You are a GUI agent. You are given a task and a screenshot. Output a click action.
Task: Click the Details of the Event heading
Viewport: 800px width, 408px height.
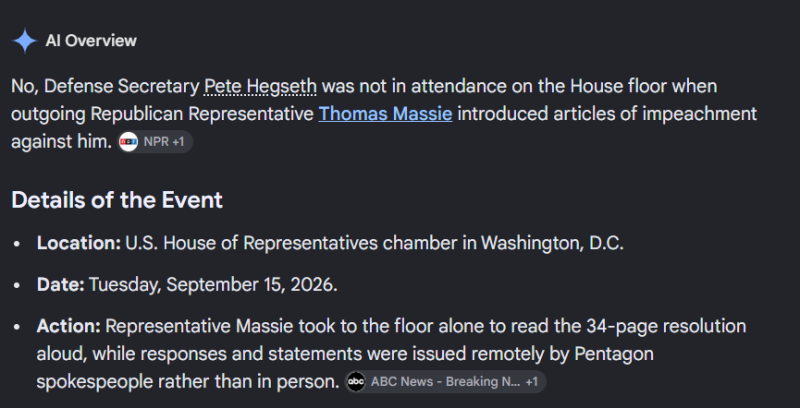[x=117, y=200]
